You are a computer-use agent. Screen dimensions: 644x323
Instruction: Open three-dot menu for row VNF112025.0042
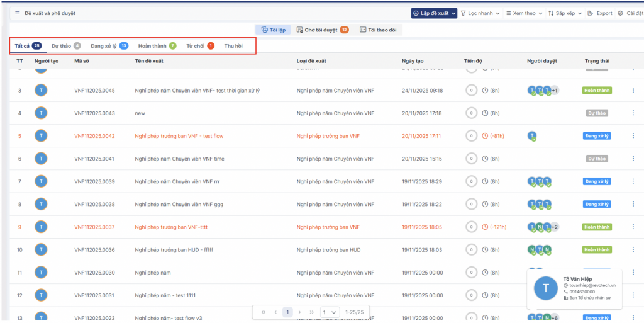pos(633,136)
